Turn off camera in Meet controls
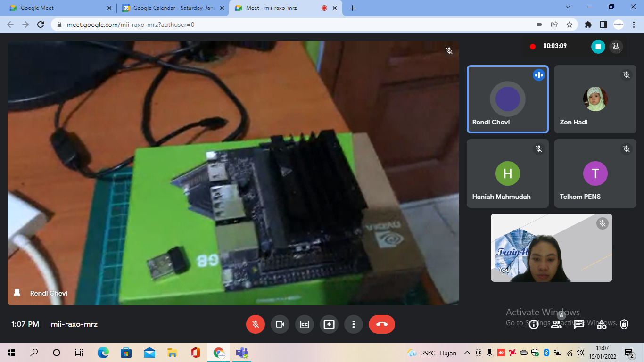 tap(280, 324)
